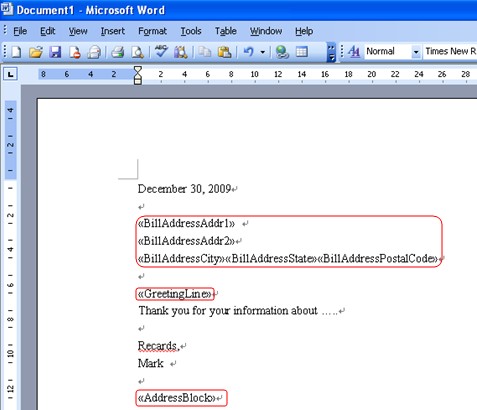Open the Table menu
Image resolution: width=477 pixels, height=410 pixels.
(226, 31)
